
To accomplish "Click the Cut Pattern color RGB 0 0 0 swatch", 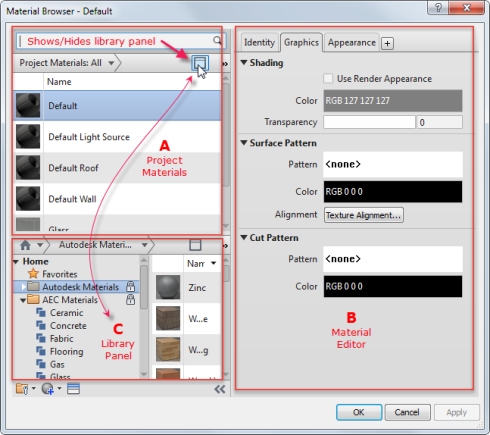I will [x=393, y=286].
